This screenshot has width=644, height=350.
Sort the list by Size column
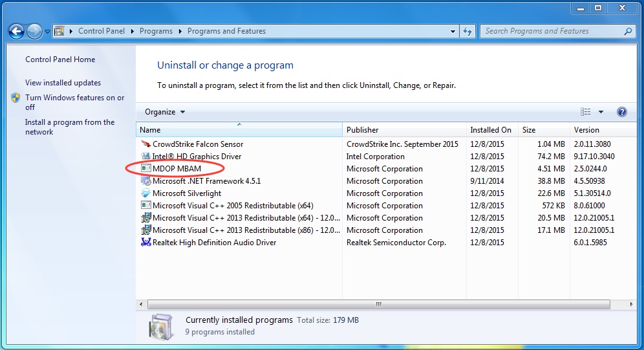pyautogui.click(x=544, y=130)
